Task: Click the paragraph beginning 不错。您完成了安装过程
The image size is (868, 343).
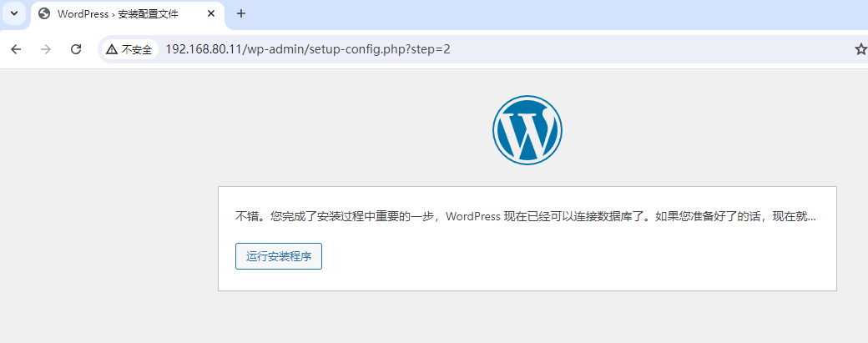Action: pyautogui.click(x=525, y=217)
